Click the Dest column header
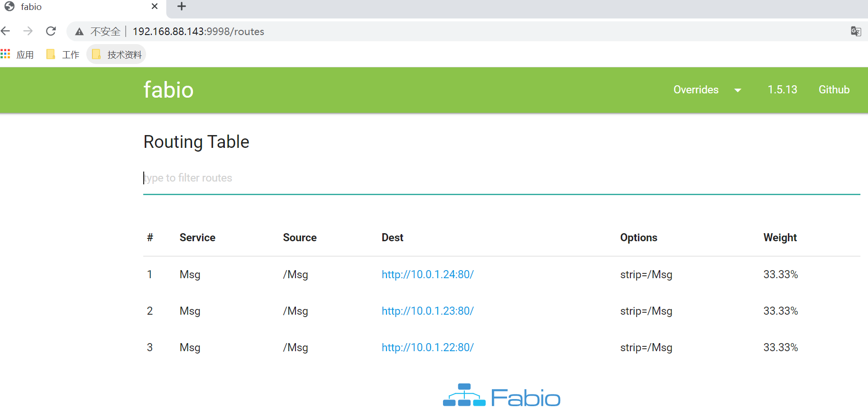Screen dimensions: 868x418 (392, 237)
